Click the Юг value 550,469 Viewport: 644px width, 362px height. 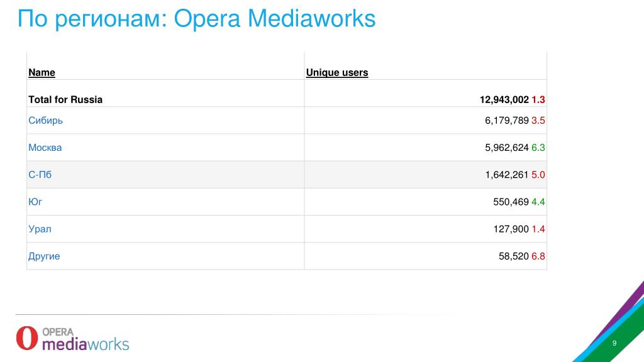(x=511, y=202)
